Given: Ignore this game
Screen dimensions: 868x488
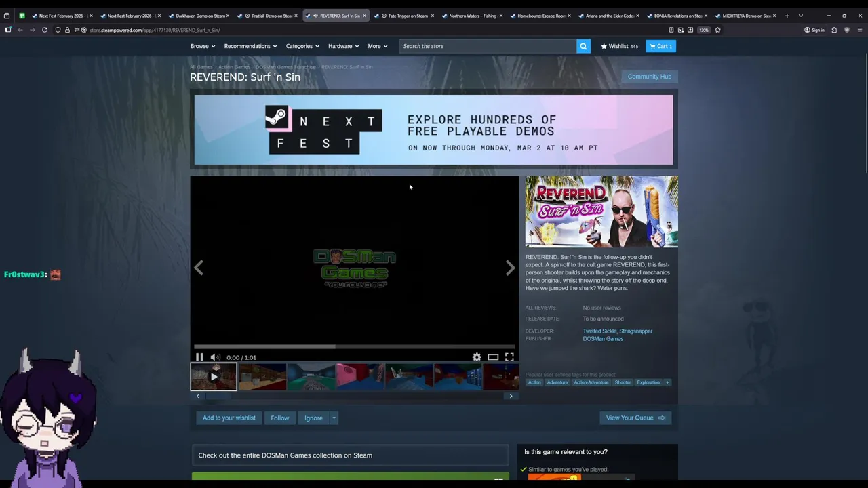Looking at the screenshot, I should (313, 418).
